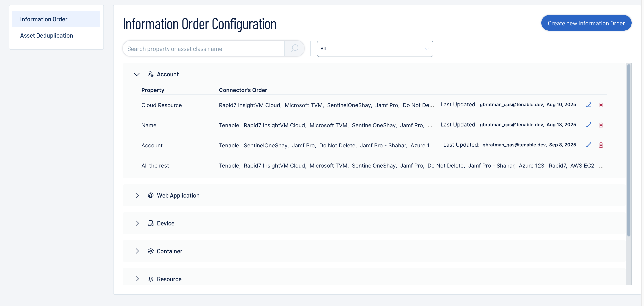Edit the Account property order row
The image size is (644, 306).
tap(589, 145)
